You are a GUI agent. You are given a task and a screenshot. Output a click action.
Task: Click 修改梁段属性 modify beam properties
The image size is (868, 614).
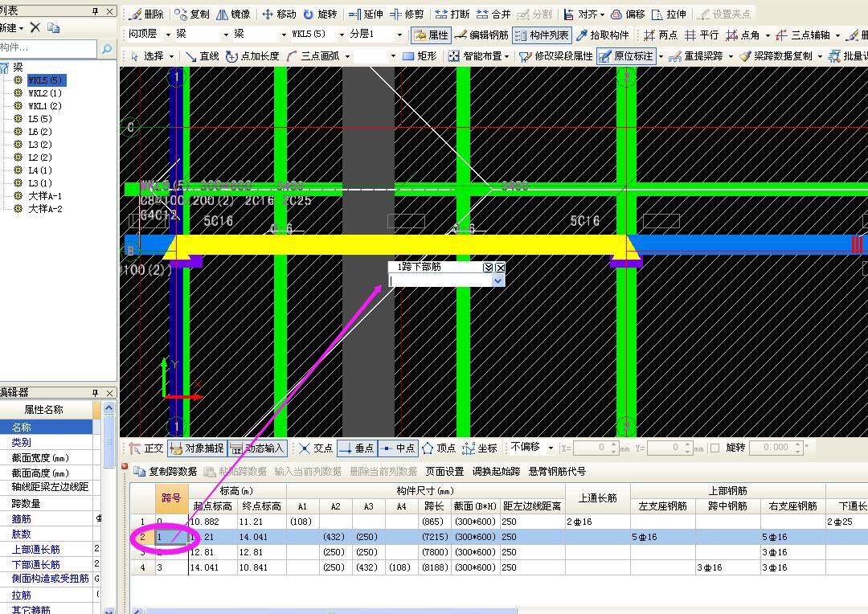(x=556, y=56)
